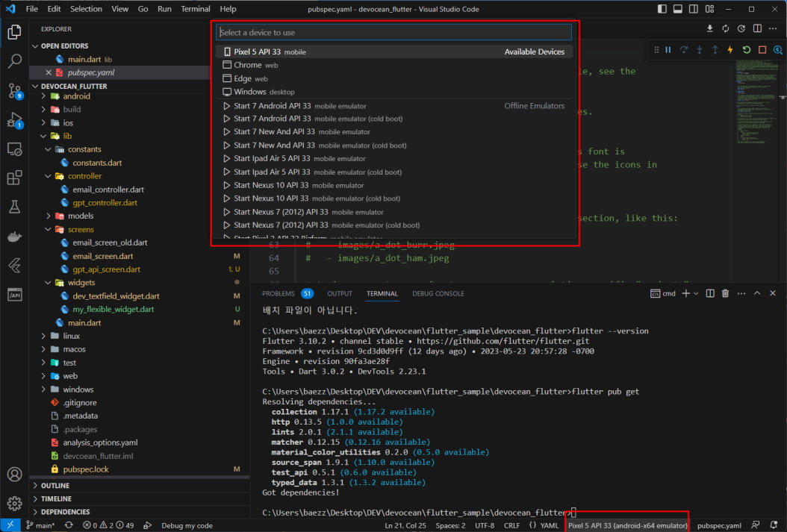Open the new terminal profile dropdown arrow
The width and height of the screenshot is (787, 532).
coord(696,293)
